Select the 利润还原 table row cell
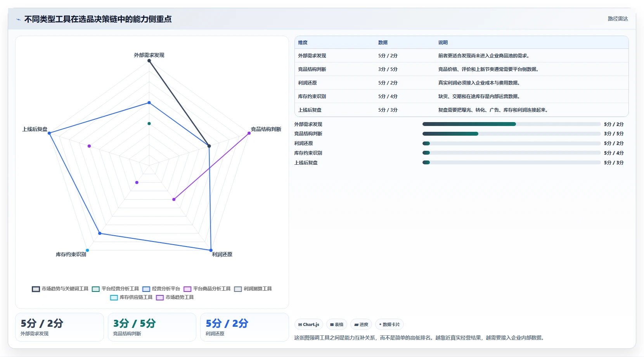Image resolution: width=644 pixels, height=357 pixels. pos(307,83)
